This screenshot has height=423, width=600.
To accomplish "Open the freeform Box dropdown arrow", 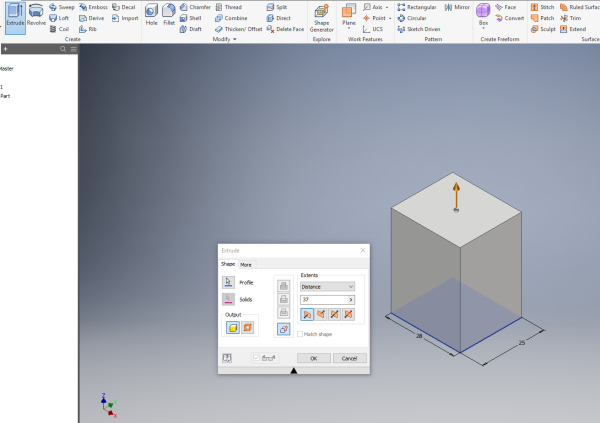I will point(483,29).
